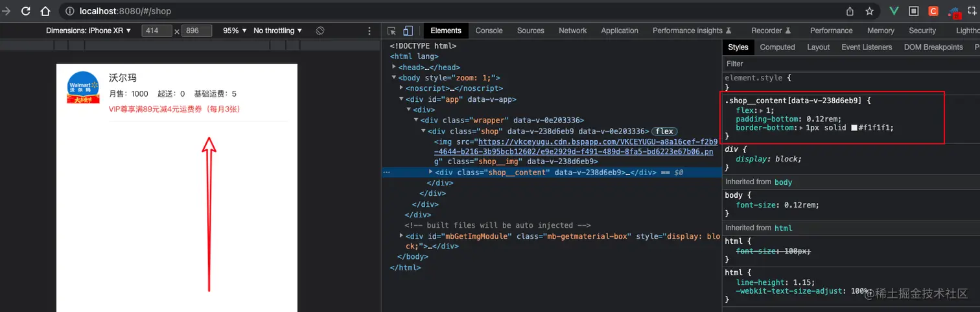
Task: Open the Memory tab
Action: point(880,30)
